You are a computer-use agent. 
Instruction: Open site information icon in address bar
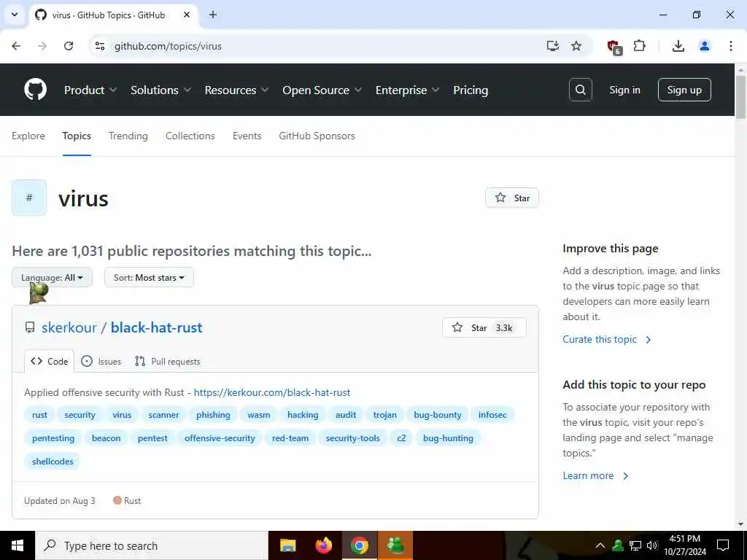pyautogui.click(x=99, y=46)
